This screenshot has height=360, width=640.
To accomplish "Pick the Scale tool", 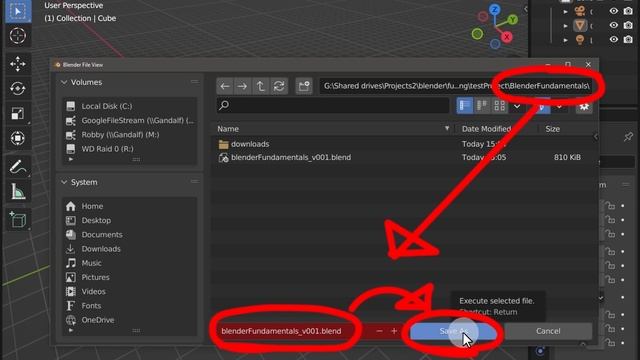I will 18,113.
